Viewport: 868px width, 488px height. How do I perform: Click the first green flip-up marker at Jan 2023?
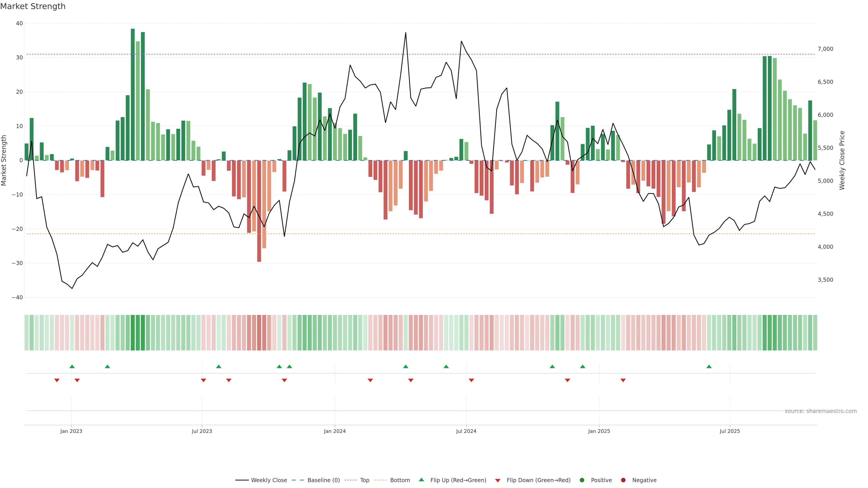72,366
